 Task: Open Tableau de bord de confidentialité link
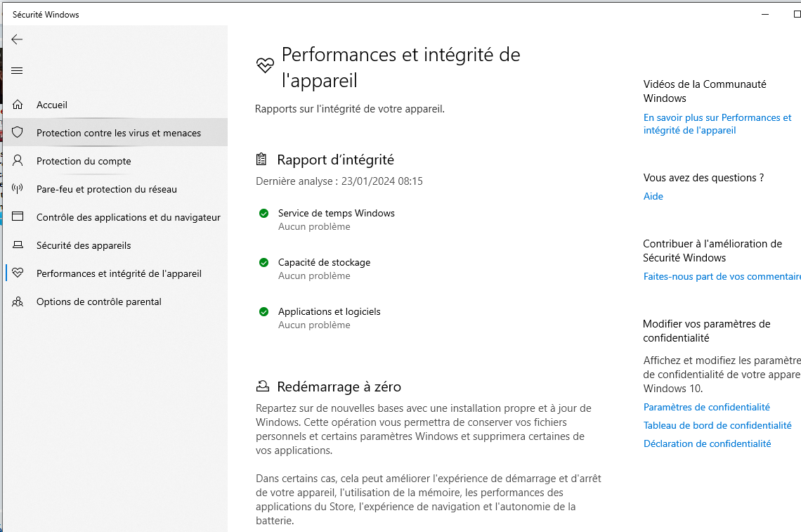(717, 426)
